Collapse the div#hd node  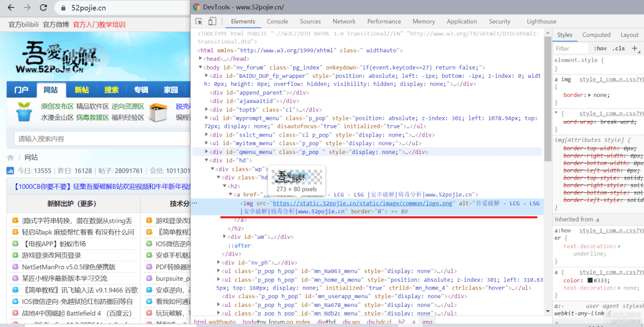[x=207, y=161]
